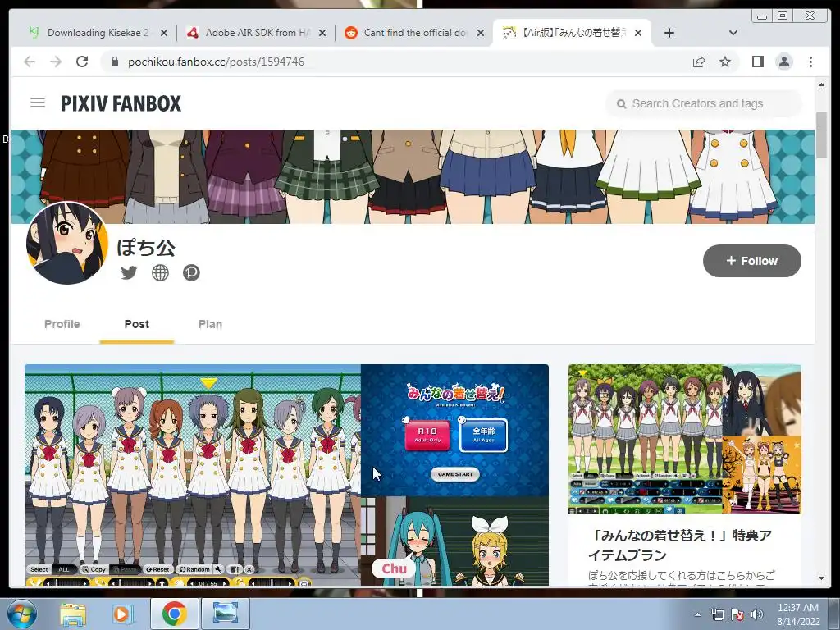The image size is (840, 630).
Task: Reload the fanbox page
Action: pos(82,62)
